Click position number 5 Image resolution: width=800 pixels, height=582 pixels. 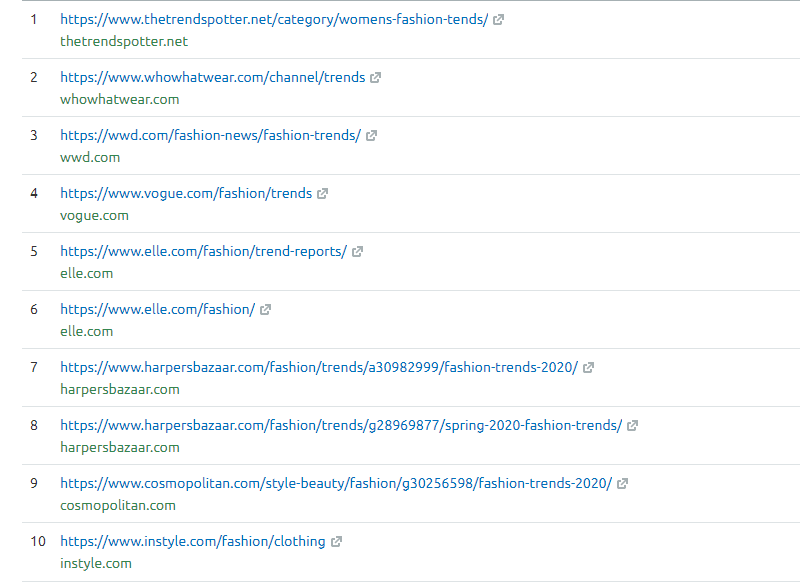(x=34, y=251)
